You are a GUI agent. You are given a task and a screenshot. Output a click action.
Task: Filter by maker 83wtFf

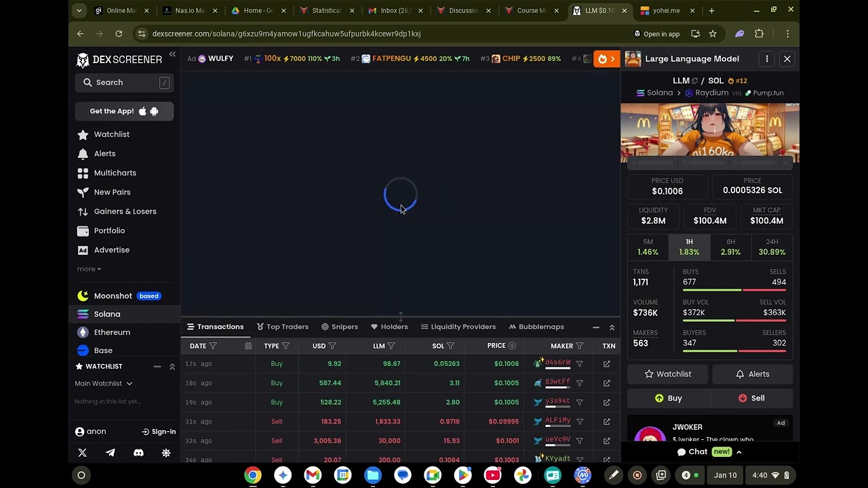click(x=579, y=383)
